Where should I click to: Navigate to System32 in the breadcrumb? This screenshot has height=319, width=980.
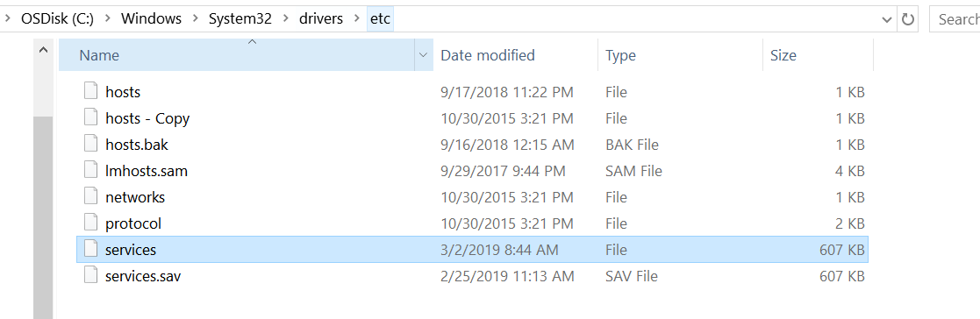click(240, 18)
